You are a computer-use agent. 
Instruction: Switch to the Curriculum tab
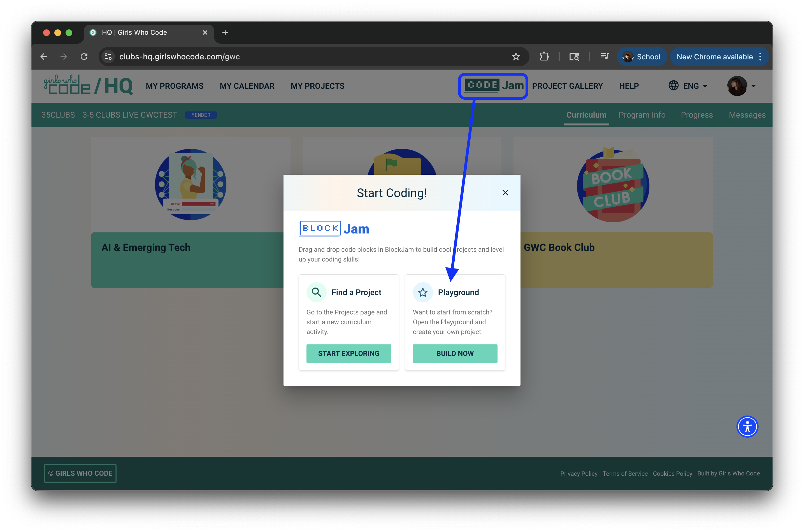(x=586, y=115)
